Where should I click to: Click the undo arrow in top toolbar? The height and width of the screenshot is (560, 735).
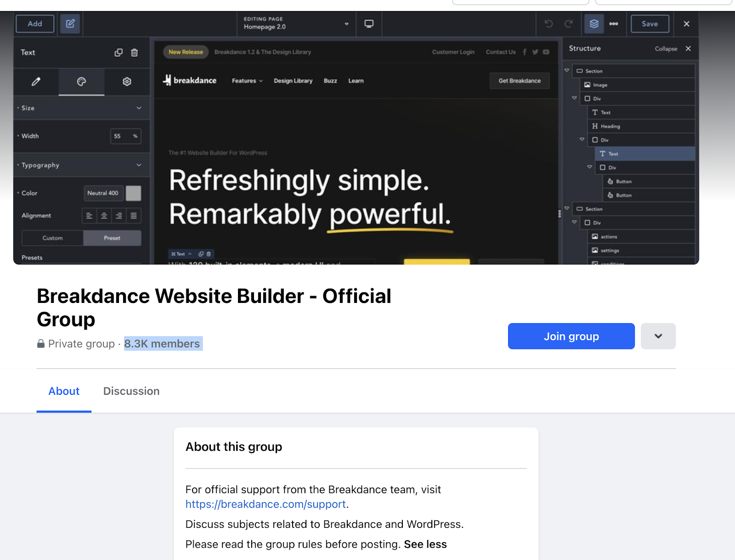pos(548,24)
